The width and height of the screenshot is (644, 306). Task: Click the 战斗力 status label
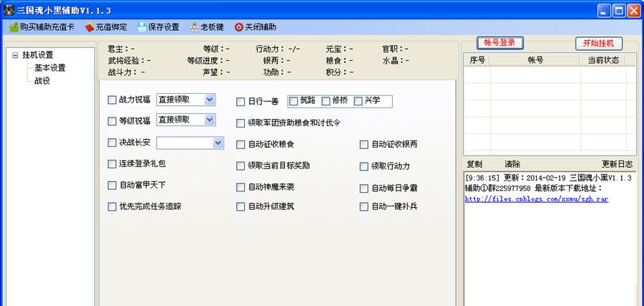[126, 72]
